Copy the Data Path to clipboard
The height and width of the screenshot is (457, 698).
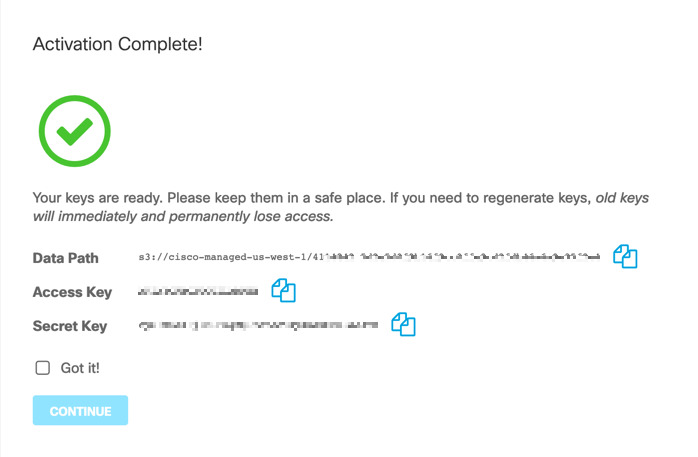click(625, 256)
